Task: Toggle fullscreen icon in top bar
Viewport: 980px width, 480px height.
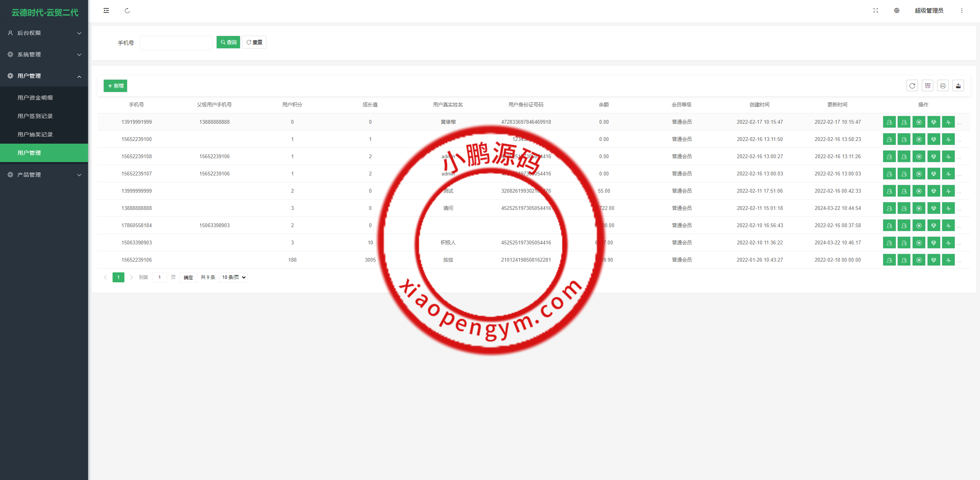Action: pyautogui.click(x=875, y=10)
